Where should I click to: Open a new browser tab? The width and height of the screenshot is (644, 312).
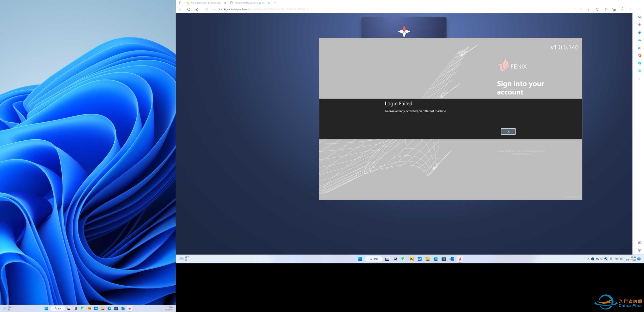tap(275, 3)
